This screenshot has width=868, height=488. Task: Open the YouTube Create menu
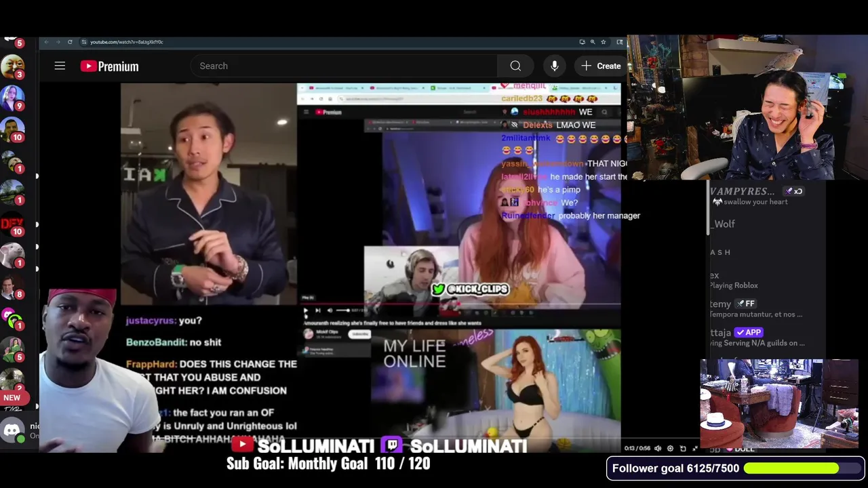(x=601, y=66)
